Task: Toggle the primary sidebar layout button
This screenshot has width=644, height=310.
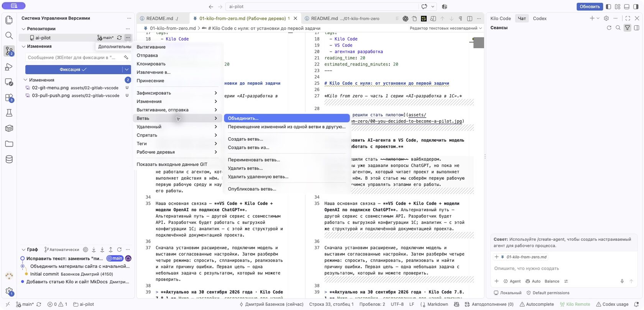Action: (x=608, y=7)
